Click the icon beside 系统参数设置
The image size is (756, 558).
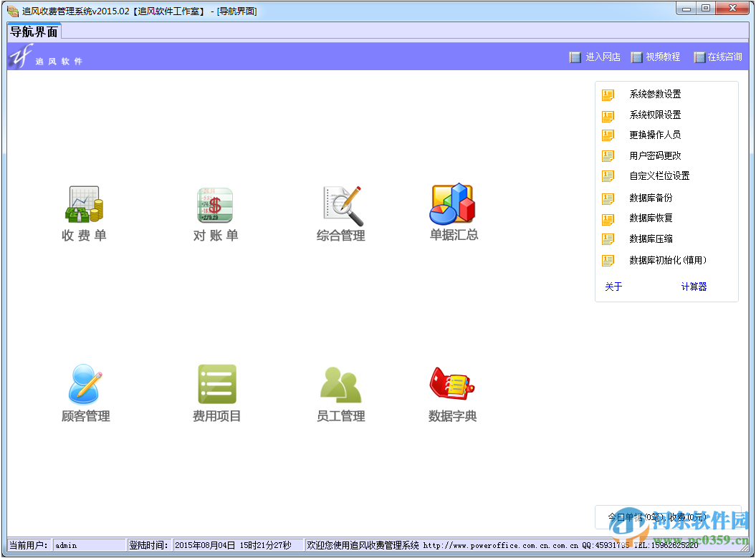click(608, 95)
